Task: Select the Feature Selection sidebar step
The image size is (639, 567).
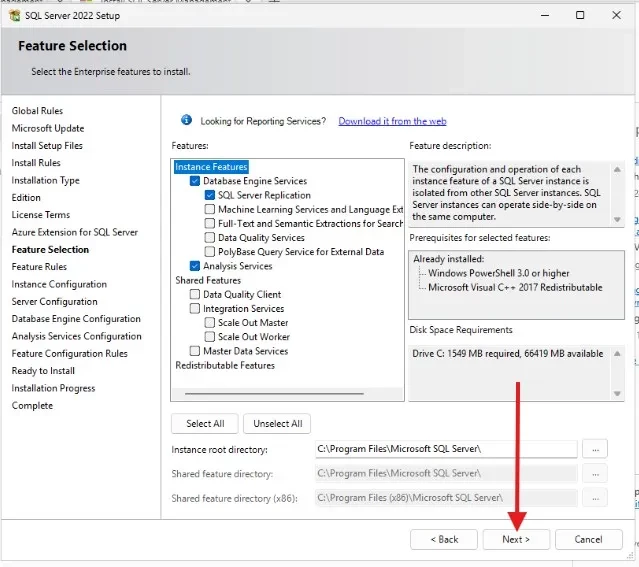Action: tap(50, 249)
